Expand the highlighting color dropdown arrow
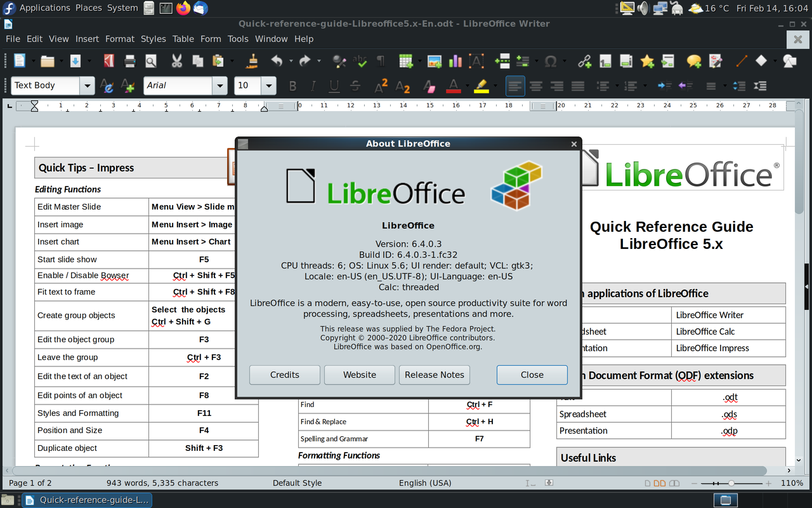This screenshot has width=812, height=508. click(495, 86)
